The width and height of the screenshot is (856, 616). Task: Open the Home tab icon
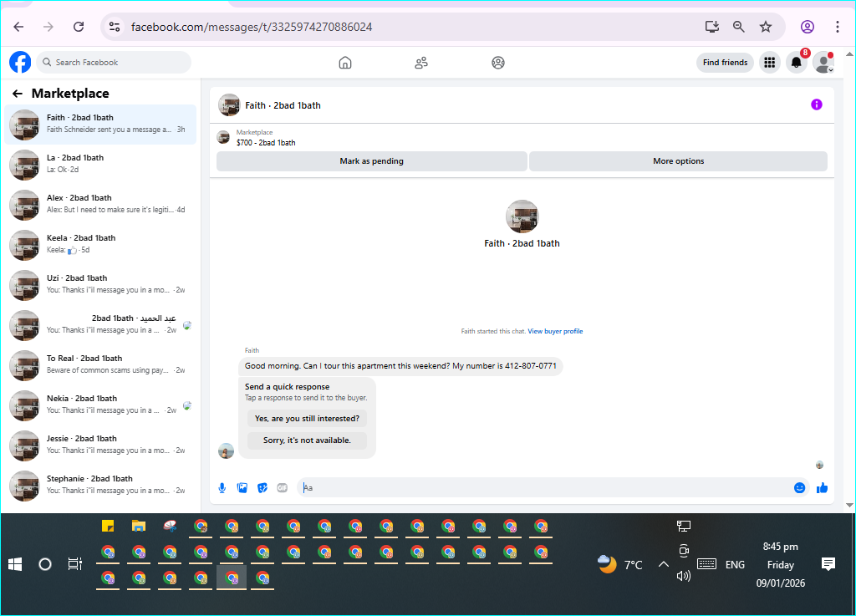point(345,63)
